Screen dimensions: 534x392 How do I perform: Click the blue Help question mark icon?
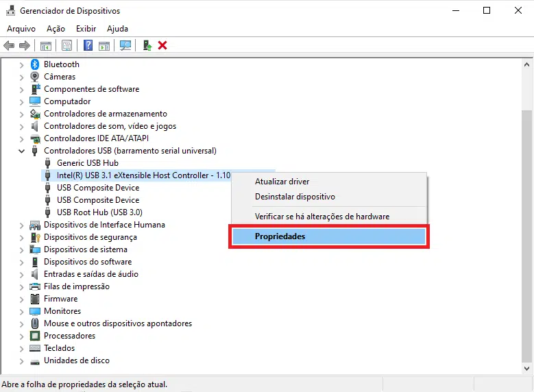(88, 45)
